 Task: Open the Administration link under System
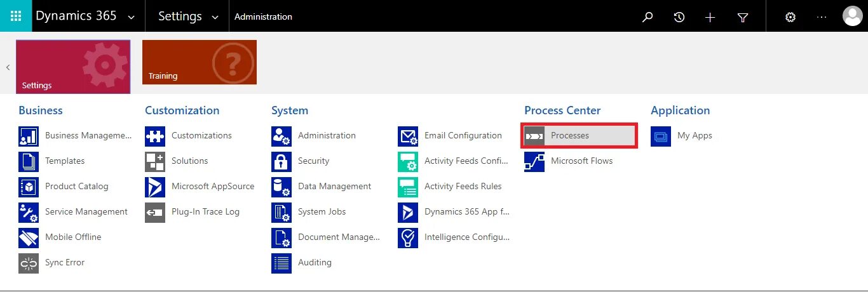(327, 136)
